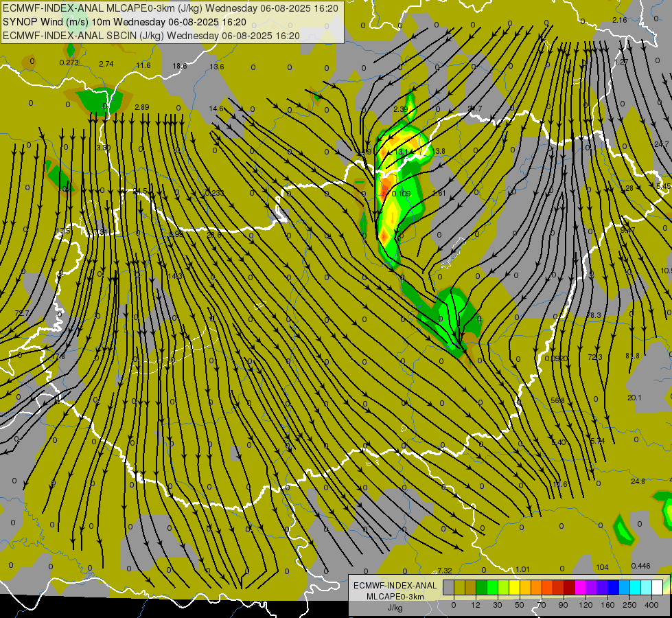Click the map value '9.47'
Image resolution: width=672 pixels, height=618 pixels.
(x=628, y=230)
